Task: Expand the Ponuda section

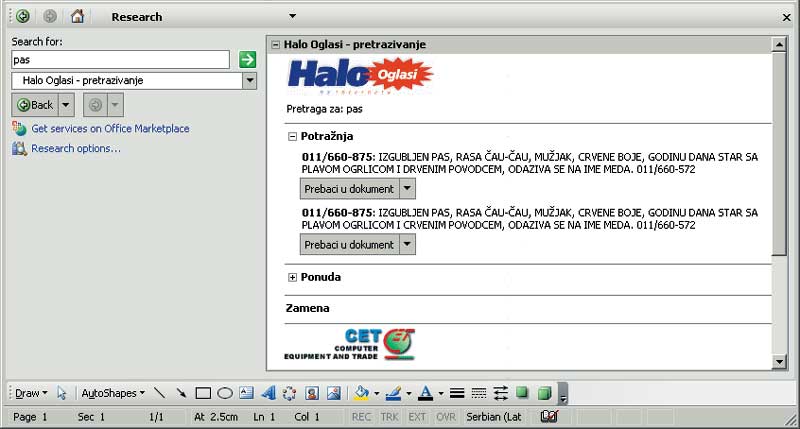Action: [292, 277]
